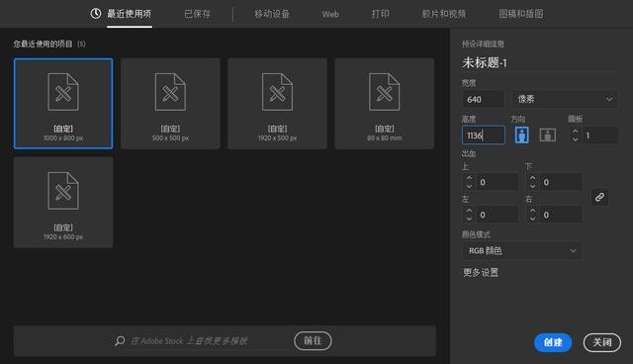
Task: Increase the right bleed (右) value
Action: 532,211
